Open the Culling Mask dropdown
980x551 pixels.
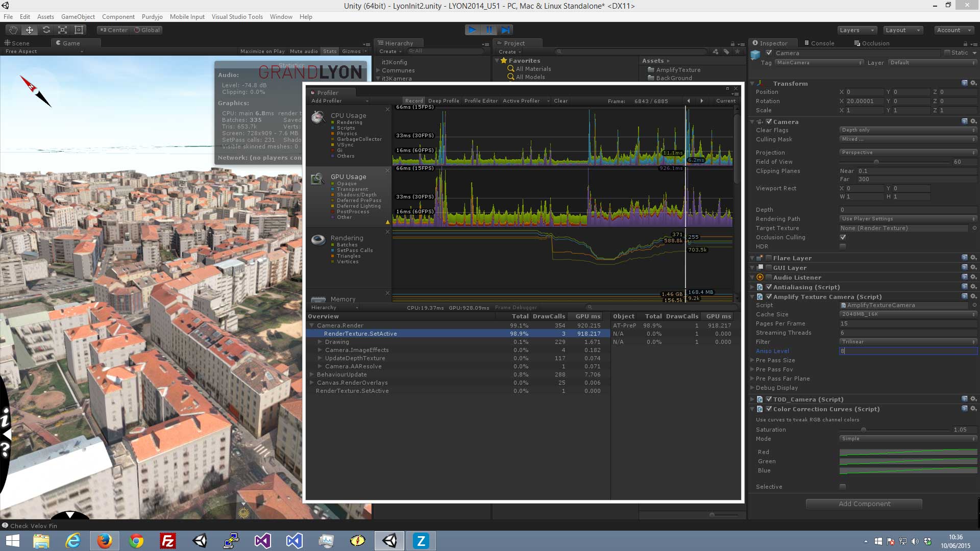[x=908, y=139]
